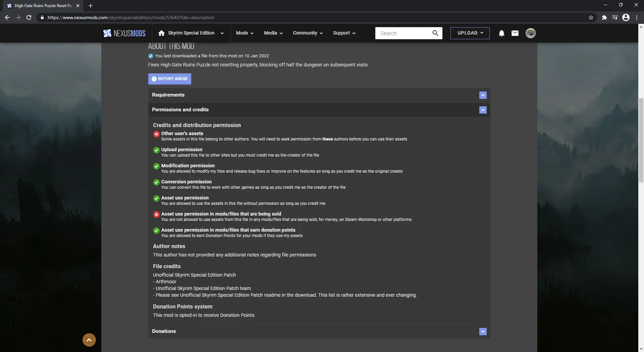This screenshot has width=644, height=352.
Task: Open the Support menu
Action: tap(344, 33)
